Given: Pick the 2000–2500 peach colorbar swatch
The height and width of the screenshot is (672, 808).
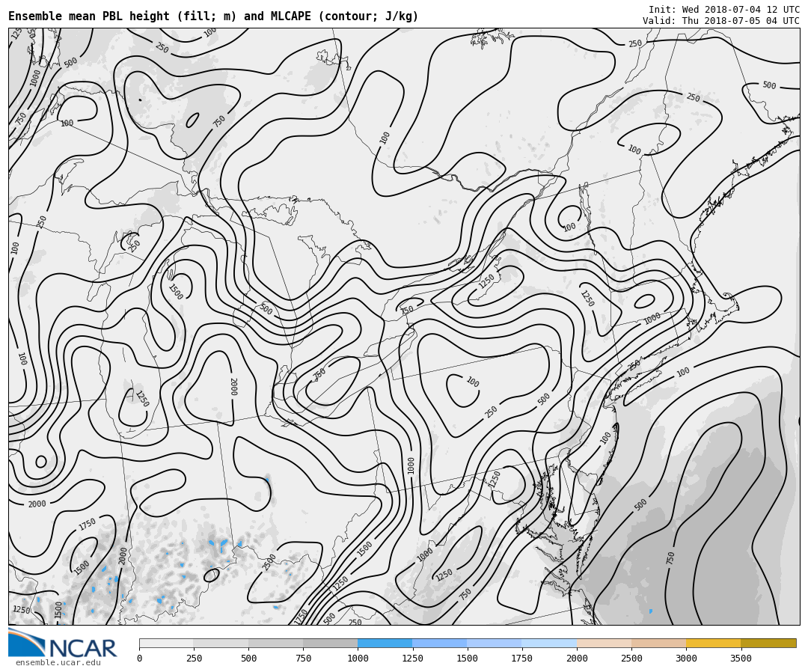Looking at the screenshot, I should [604, 643].
